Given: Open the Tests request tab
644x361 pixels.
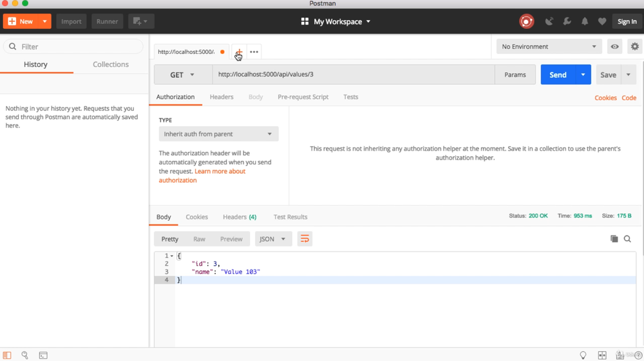Looking at the screenshot, I should 351,97.
